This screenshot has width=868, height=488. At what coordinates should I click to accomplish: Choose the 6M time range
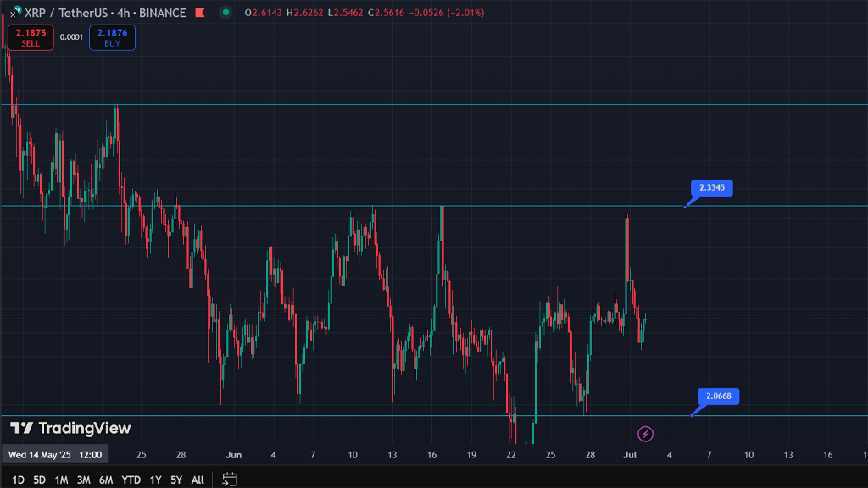pyautogui.click(x=106, y=480)
